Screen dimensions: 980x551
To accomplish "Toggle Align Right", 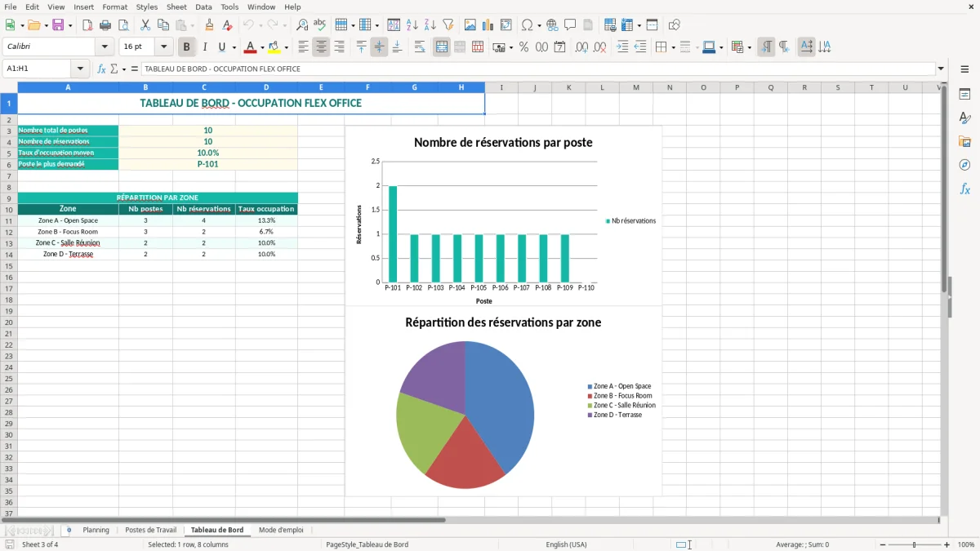I will tap(339, 47).
